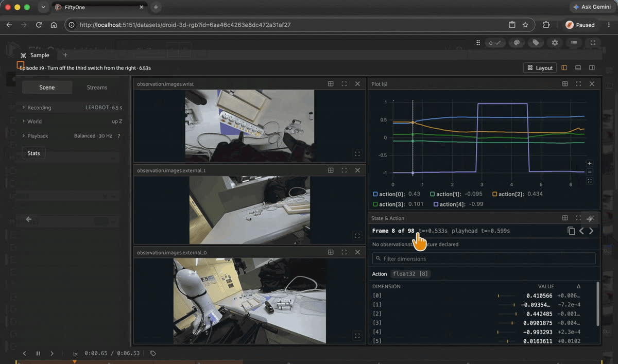The height and width of the screenshot is (364, 618).
Task: Click fullscreen icon in top FiftyOne toolbar
Action: (x=593, y=43)
